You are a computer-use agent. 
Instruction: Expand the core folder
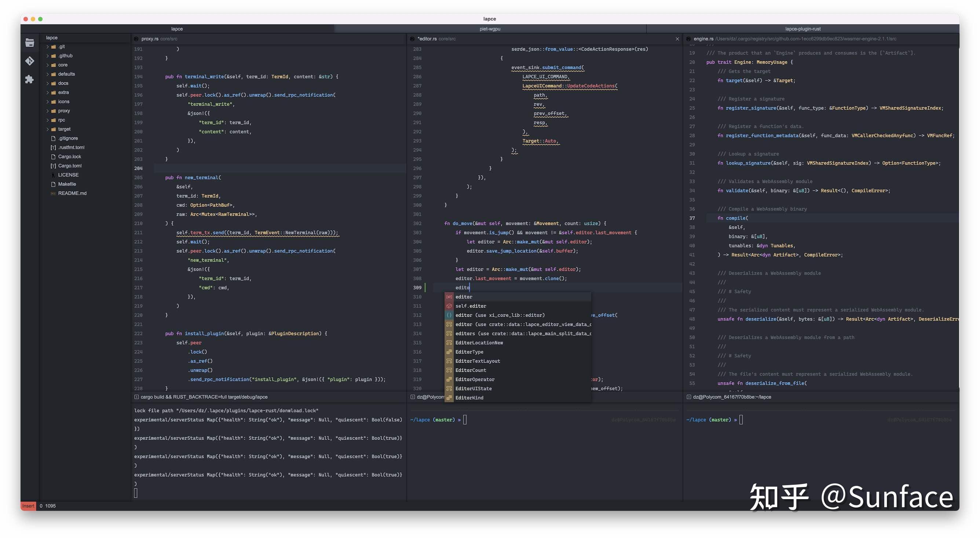tap(48, 65)
